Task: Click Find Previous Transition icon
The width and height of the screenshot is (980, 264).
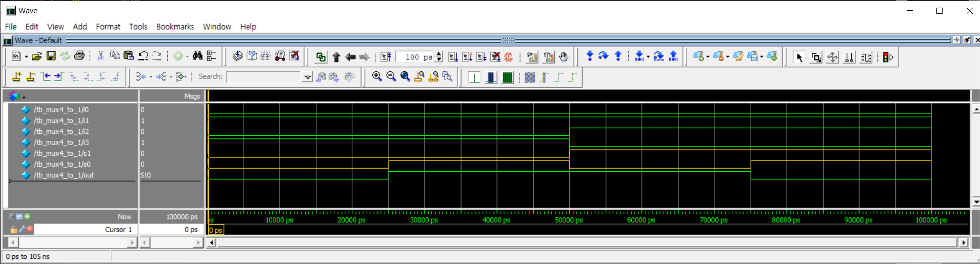Action: (46, 76)
